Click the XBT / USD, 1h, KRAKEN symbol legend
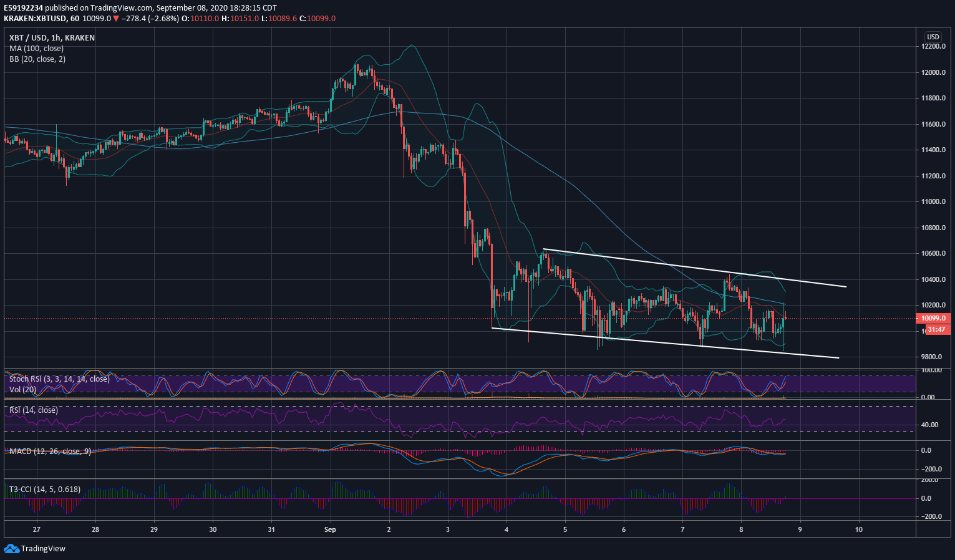This screenshot has height=560, width=955. (x=52, y=38)
